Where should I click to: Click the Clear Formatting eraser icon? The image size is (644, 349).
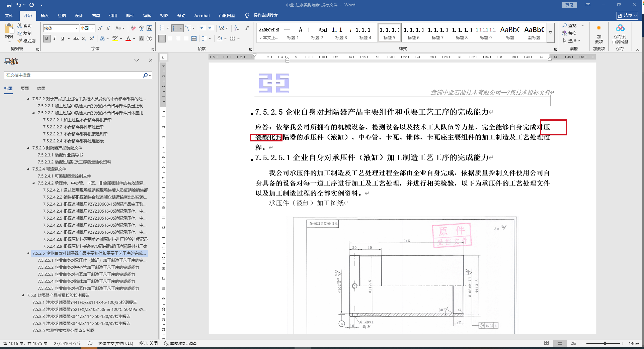pos(133,28)
